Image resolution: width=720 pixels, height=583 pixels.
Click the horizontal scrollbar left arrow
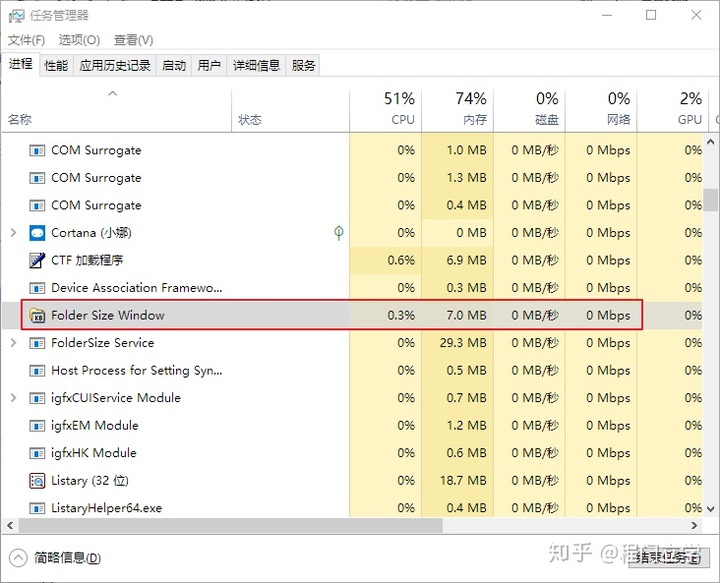[10, 526]
